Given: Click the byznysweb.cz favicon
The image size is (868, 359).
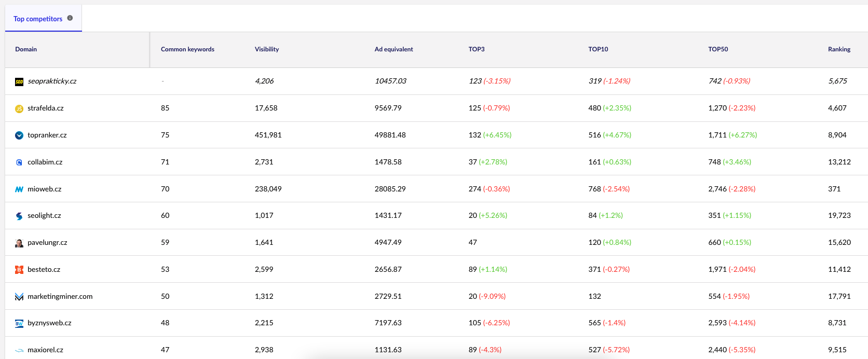Looking at the screenshot, I should click(19, 323).
